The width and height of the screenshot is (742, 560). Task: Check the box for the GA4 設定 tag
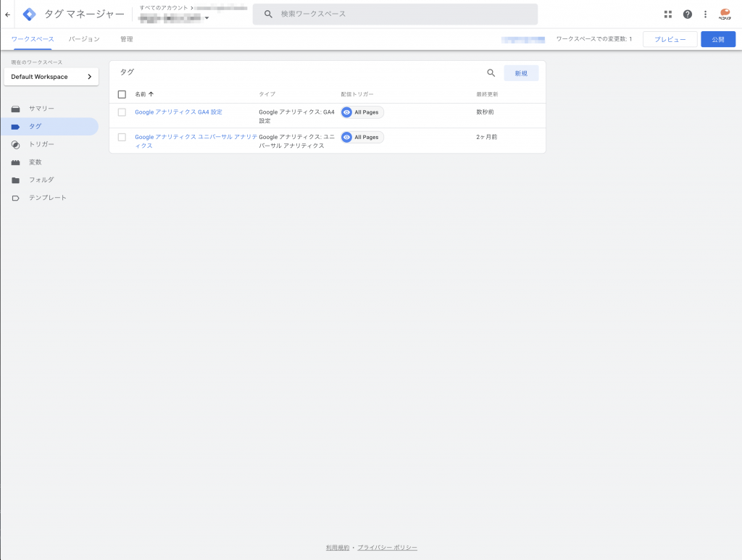[122, 112]
